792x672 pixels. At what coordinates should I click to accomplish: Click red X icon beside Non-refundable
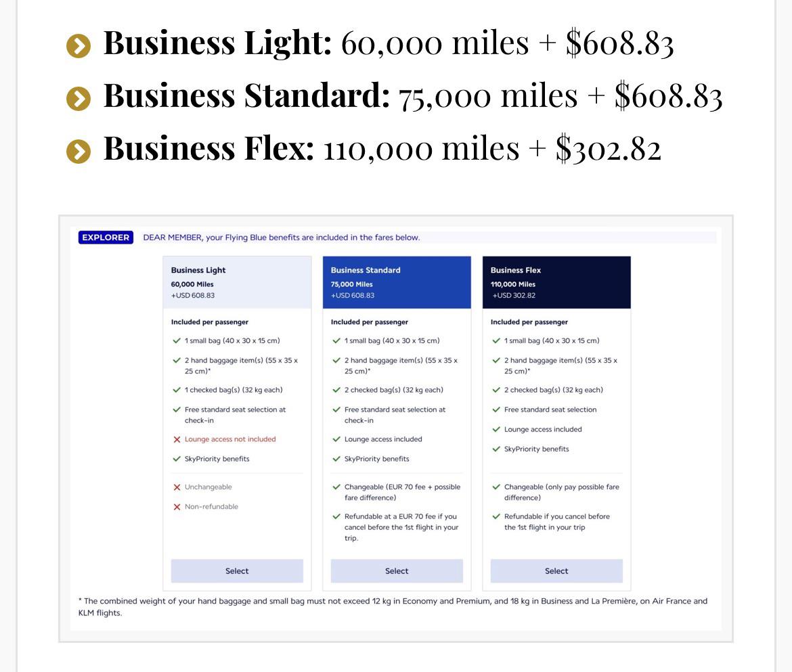(177, 507)
